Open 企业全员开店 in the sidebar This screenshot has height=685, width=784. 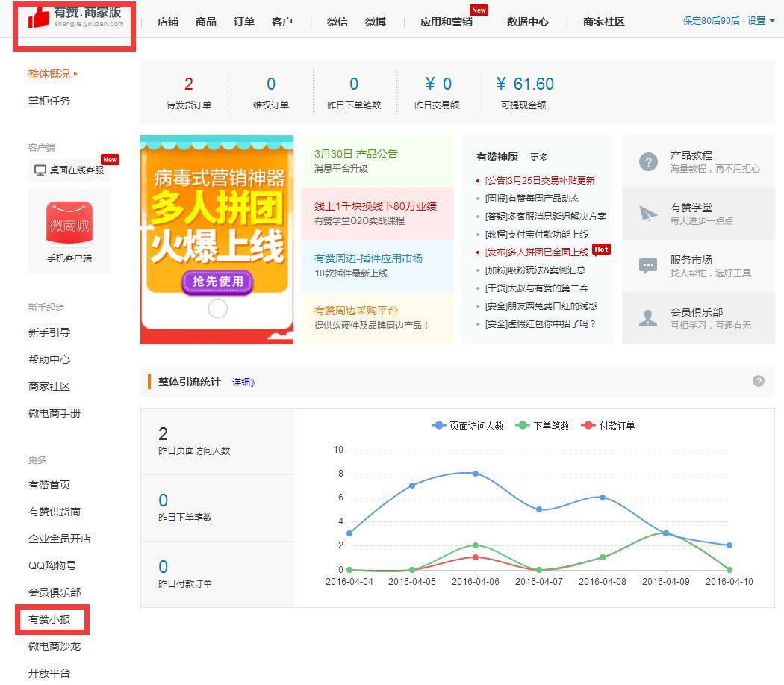click(x=60, y=539)
